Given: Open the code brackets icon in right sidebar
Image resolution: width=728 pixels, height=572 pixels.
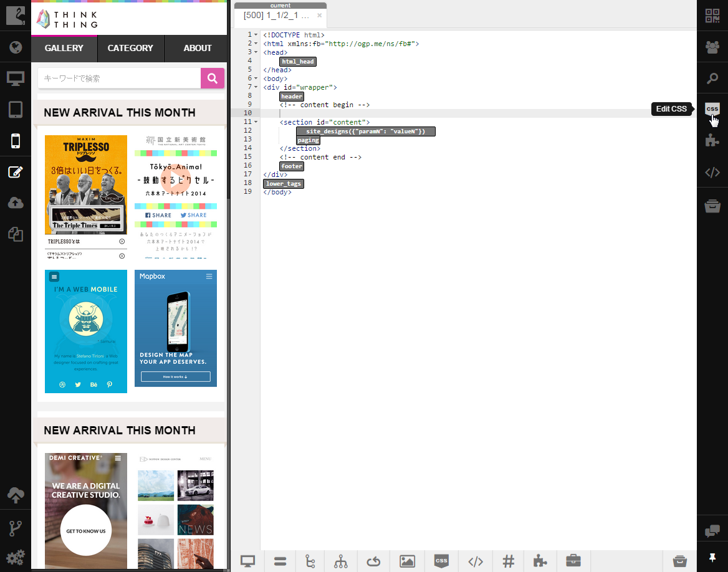Looking at the screenshot, I should tap(712, 172).
